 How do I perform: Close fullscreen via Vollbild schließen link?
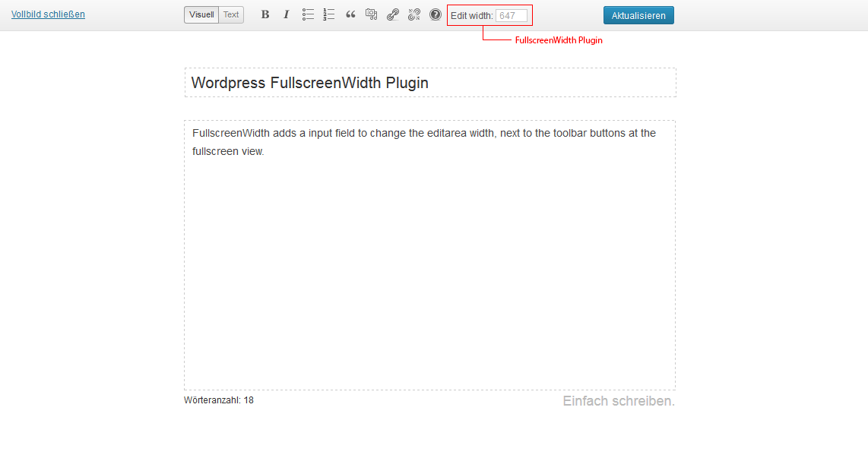pyautogui.click(x=48, y=14)
